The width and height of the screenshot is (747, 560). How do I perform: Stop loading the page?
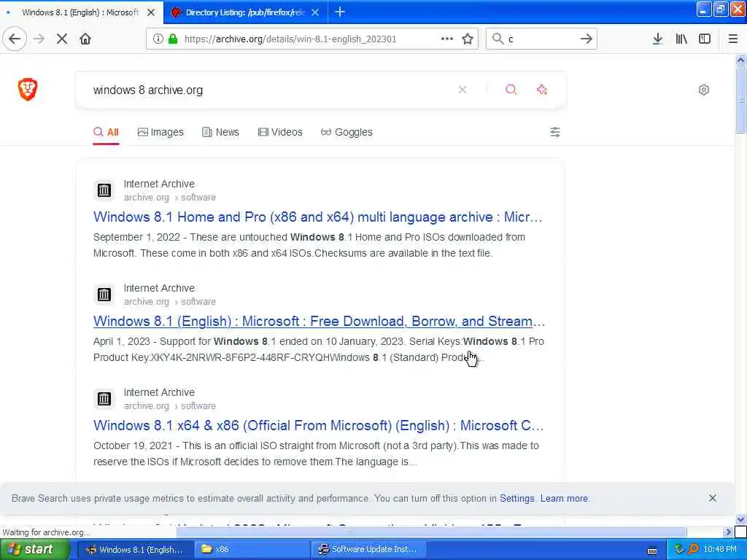point(62,39)
